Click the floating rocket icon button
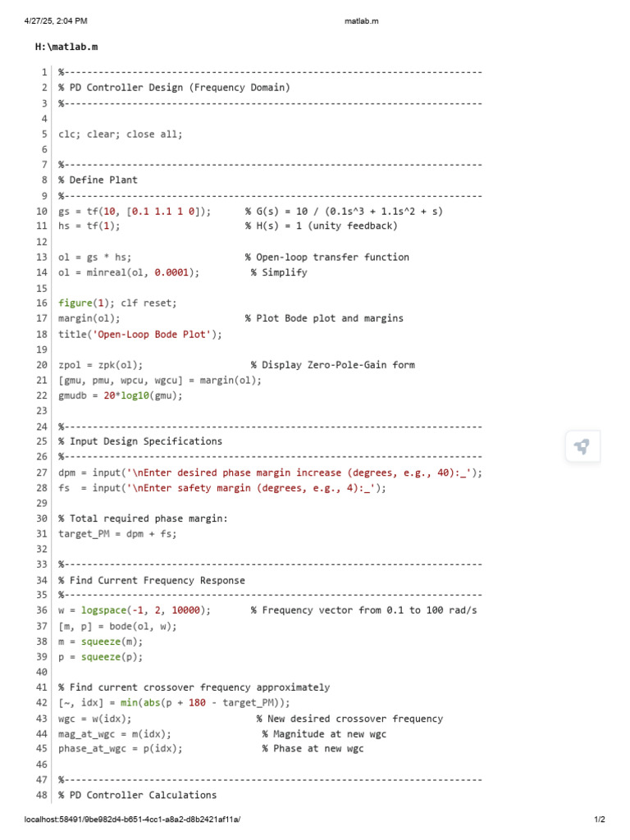Viewport: 630px width, 840px height. (x=582, y=445)
